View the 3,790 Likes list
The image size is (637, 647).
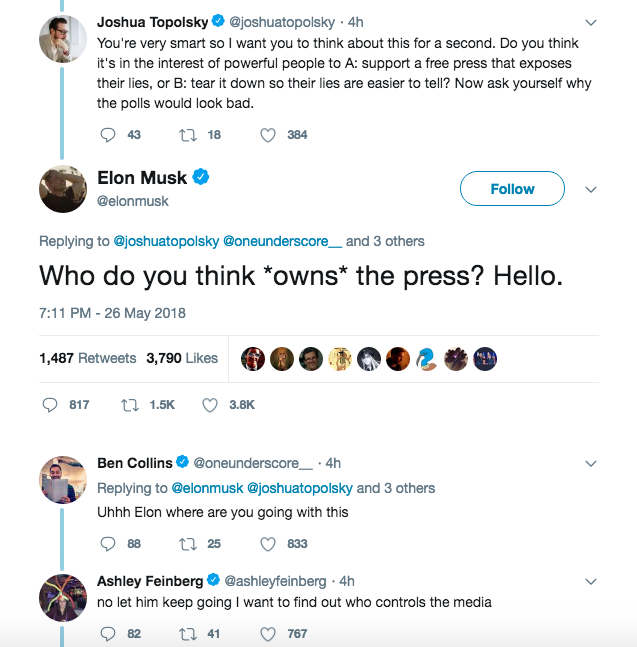tap(182, 358)
